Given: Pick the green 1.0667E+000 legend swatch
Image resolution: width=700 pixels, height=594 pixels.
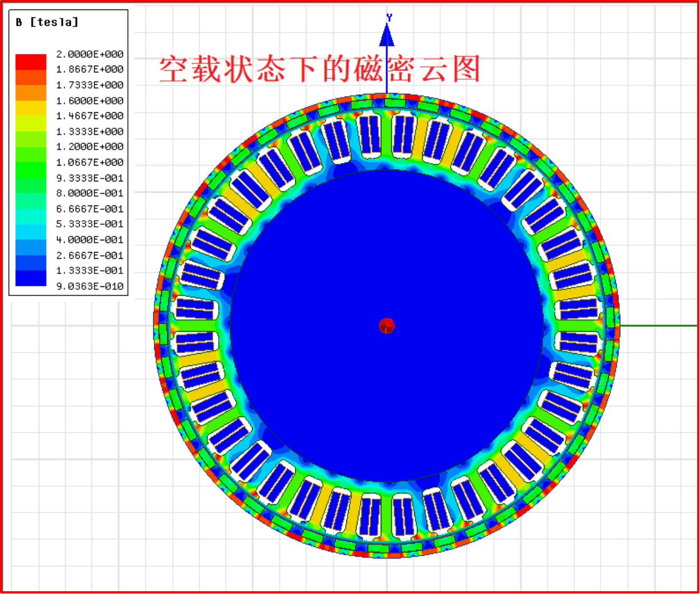Looking at the screenshot, I should tap(31, 170).
